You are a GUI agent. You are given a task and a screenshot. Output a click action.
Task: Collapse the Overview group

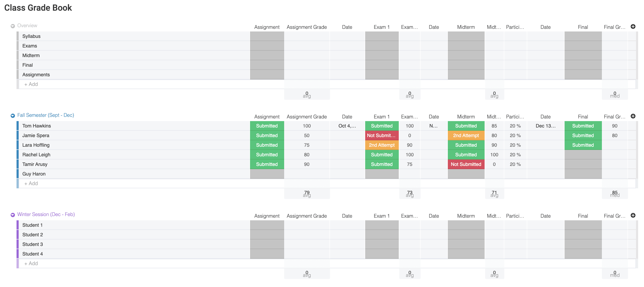[x=13, y=26]
